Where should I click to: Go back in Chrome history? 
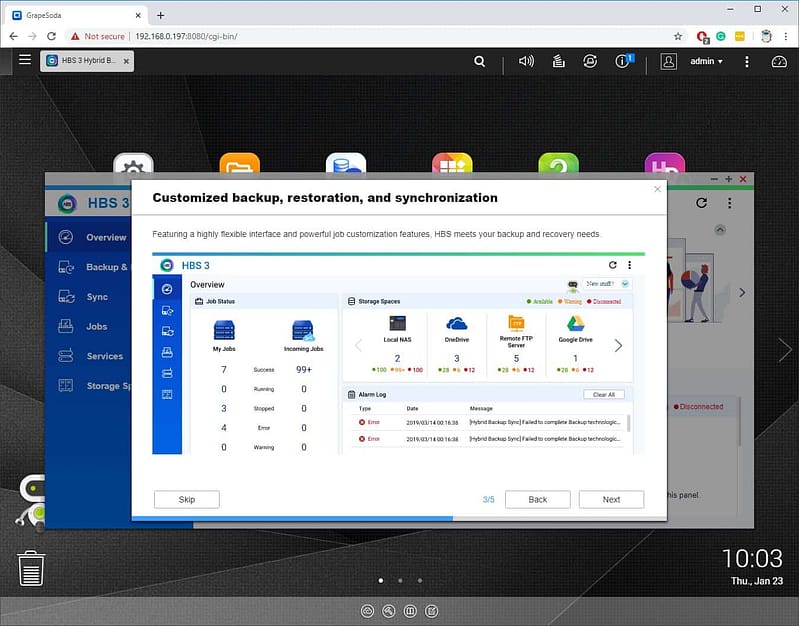pos(14,36)
